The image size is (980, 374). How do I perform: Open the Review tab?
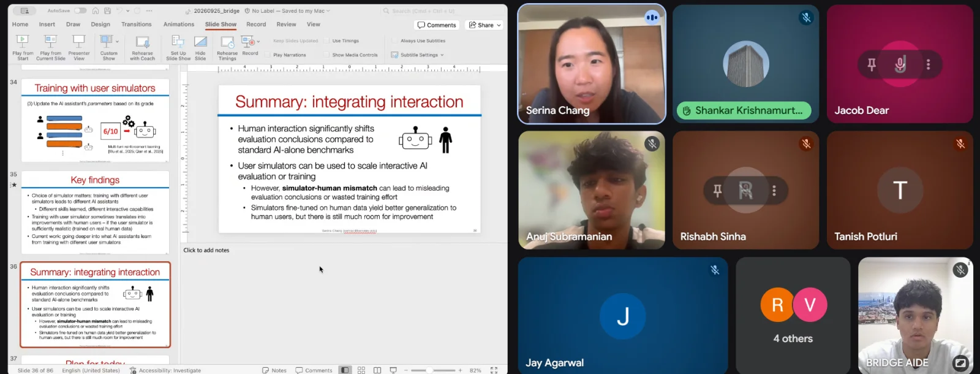286,25
